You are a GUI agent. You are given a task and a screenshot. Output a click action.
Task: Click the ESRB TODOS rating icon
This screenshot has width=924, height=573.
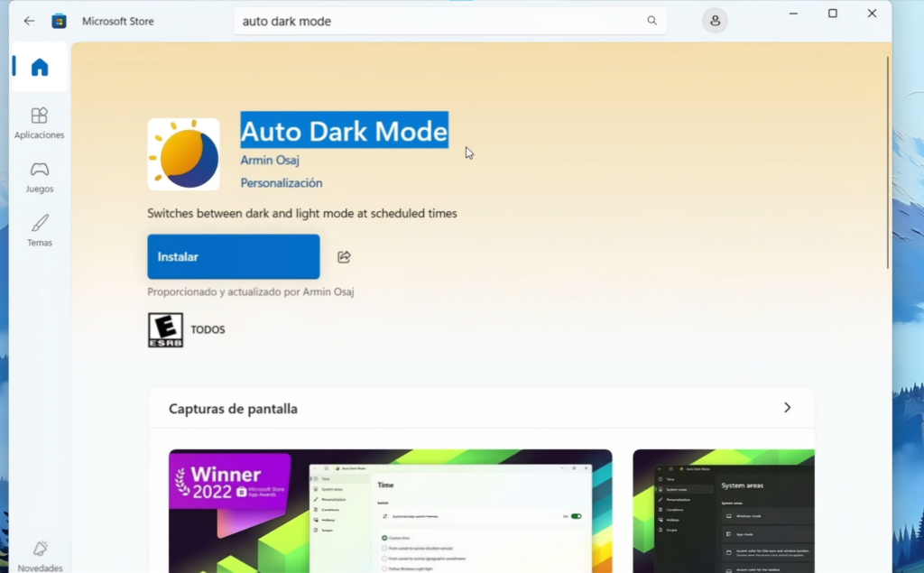point(164,328)
